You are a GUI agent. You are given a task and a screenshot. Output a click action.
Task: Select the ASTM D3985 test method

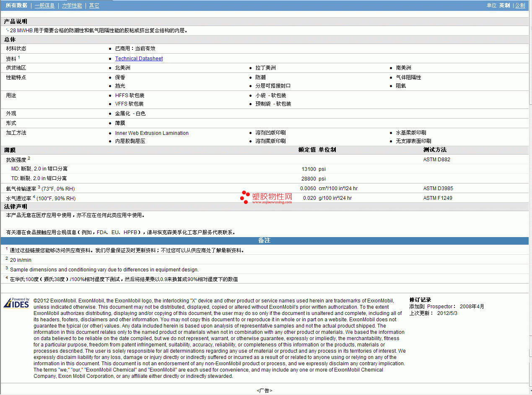pyautogui.click(x=438, y=188)
